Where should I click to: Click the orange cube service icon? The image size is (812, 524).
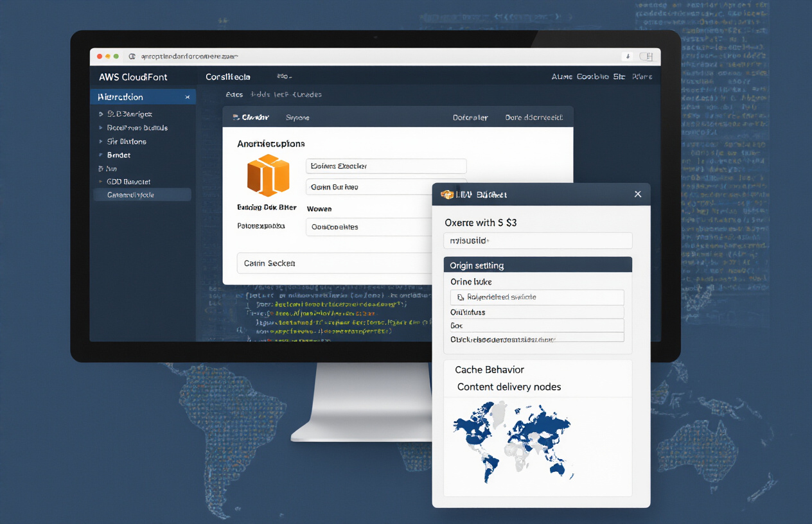(268, 175)
